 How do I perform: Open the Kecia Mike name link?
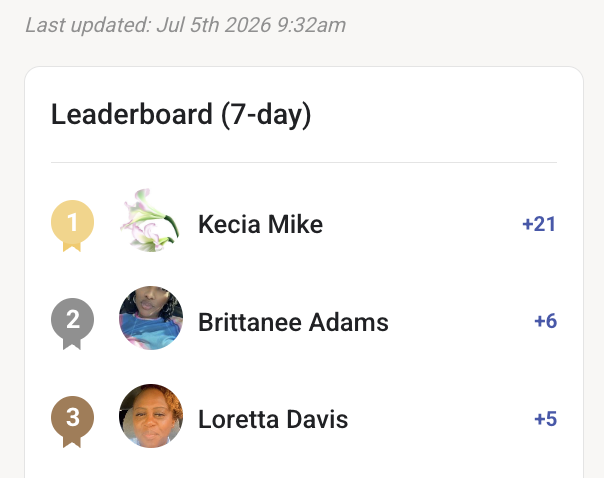(x=260, y=224)
